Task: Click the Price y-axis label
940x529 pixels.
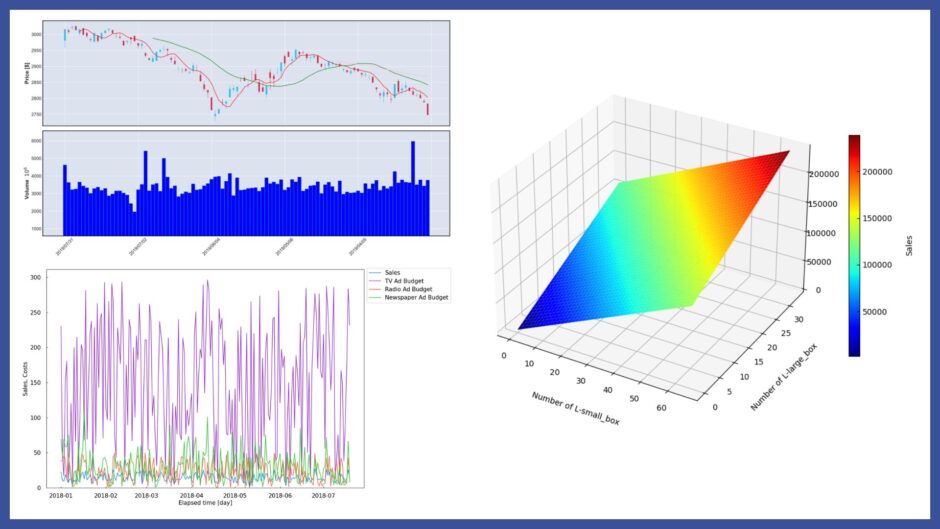Action: coord(40,72)
